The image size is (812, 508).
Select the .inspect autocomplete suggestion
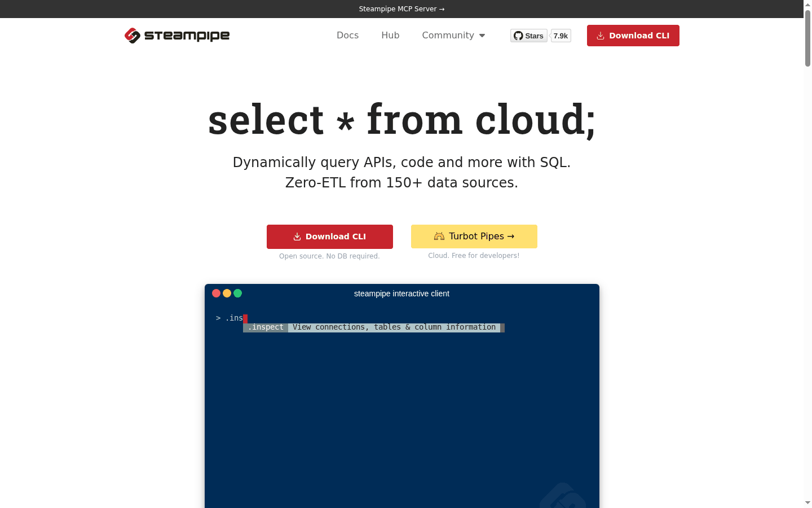[x=374, y=327]
